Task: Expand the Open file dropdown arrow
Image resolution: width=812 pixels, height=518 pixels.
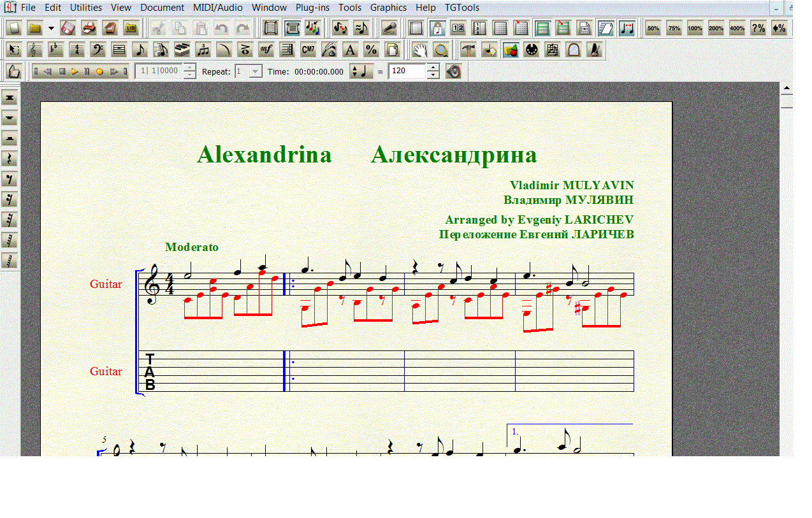Action: pos(51,28)
